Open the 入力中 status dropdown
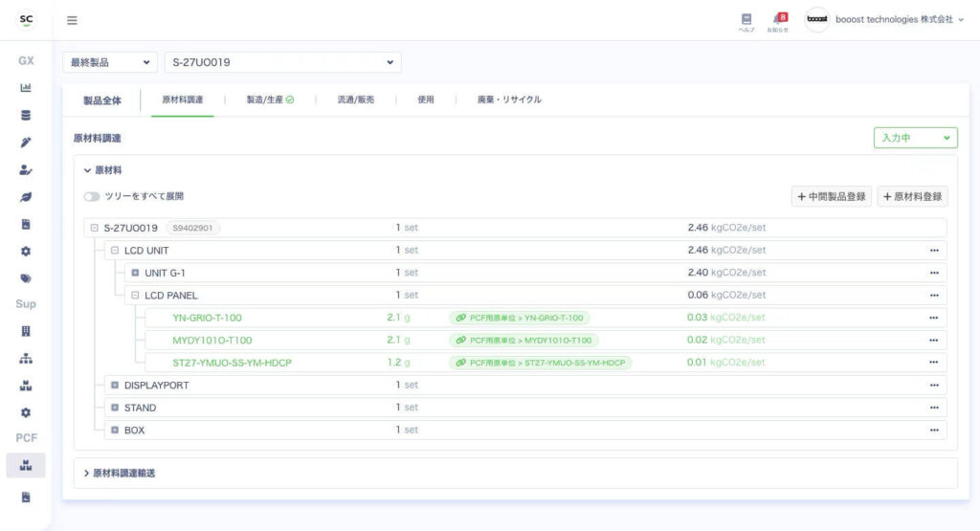 (x=915, y=138)
